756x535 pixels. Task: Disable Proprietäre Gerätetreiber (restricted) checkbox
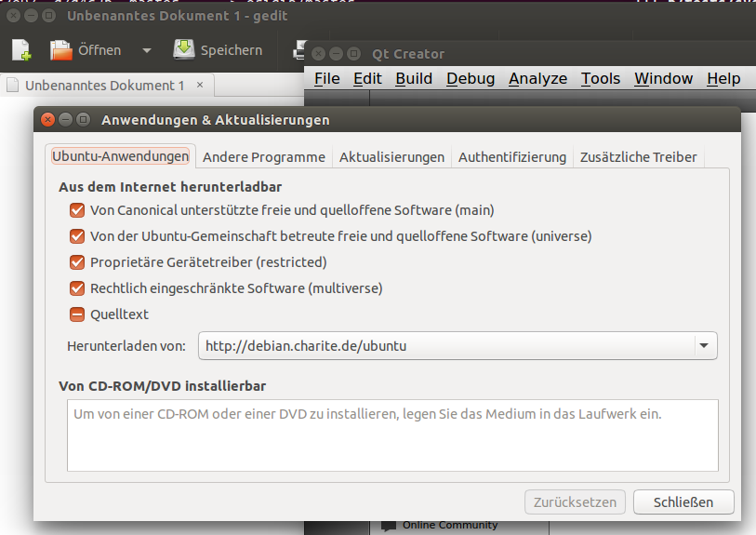tap(77, 262)
